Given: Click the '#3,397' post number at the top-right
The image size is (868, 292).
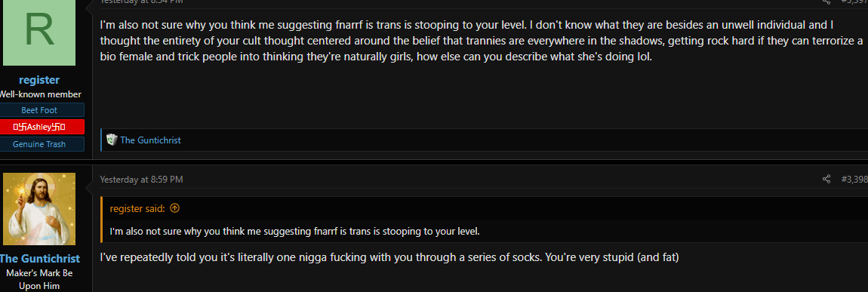Looking at the screenshot, I should pos(854,2).
